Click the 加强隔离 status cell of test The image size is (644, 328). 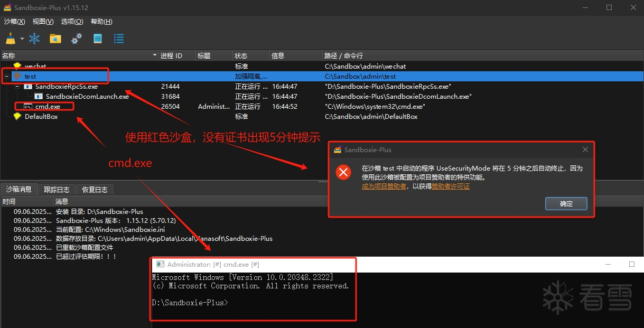(x=251, y=76)
